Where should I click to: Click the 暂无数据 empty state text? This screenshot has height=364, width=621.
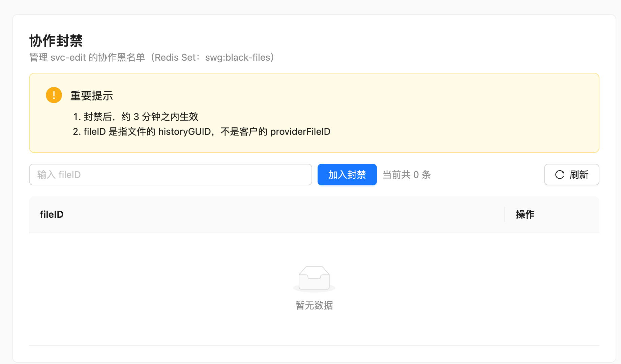point(314,305)
